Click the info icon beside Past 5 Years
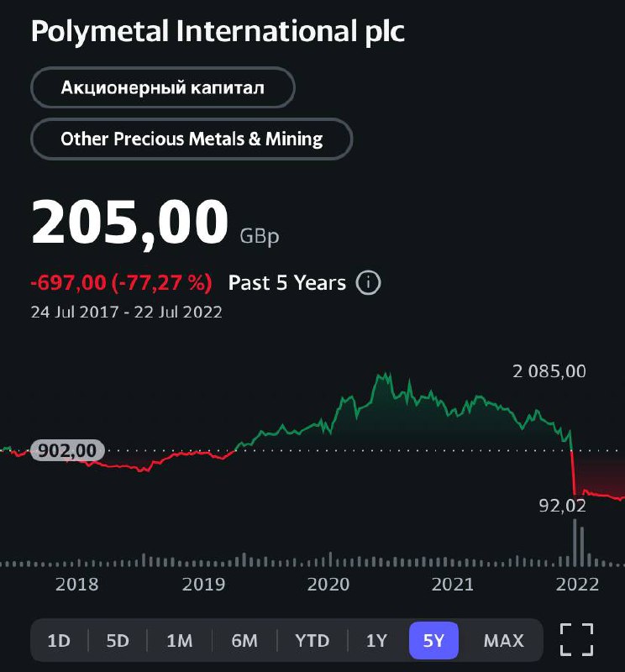This screenshot has height=672, width=625. (368, 283)
